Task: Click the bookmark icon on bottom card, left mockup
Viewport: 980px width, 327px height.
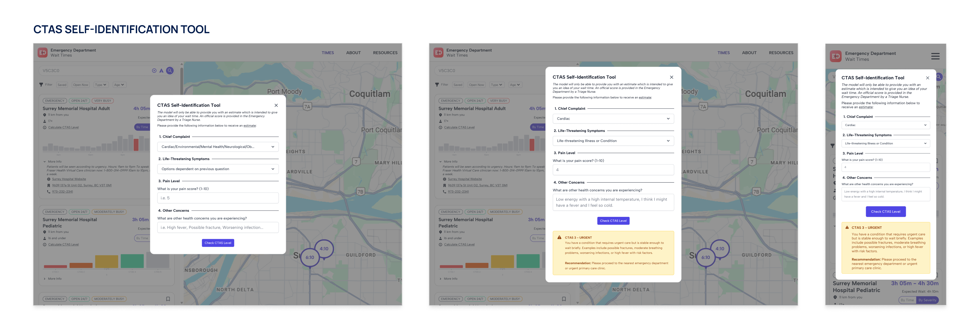Action: pos(168,299)
